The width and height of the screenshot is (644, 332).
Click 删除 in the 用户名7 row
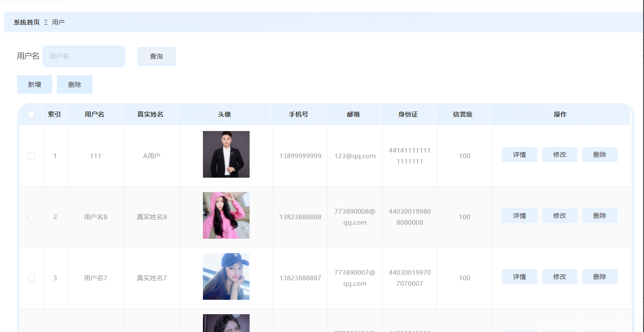coord(600,277)
